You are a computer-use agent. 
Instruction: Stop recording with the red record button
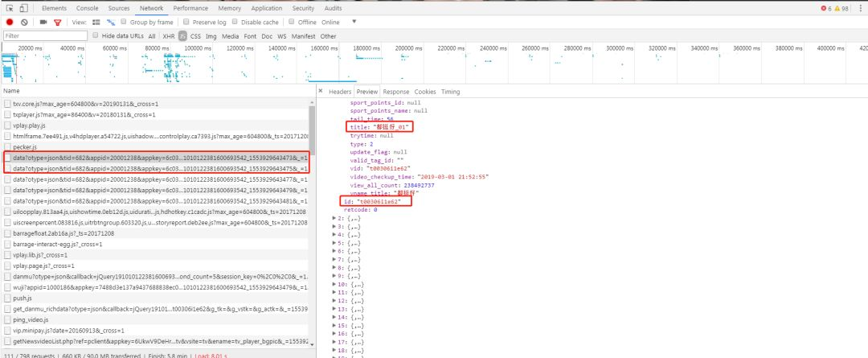pos(10,23)
